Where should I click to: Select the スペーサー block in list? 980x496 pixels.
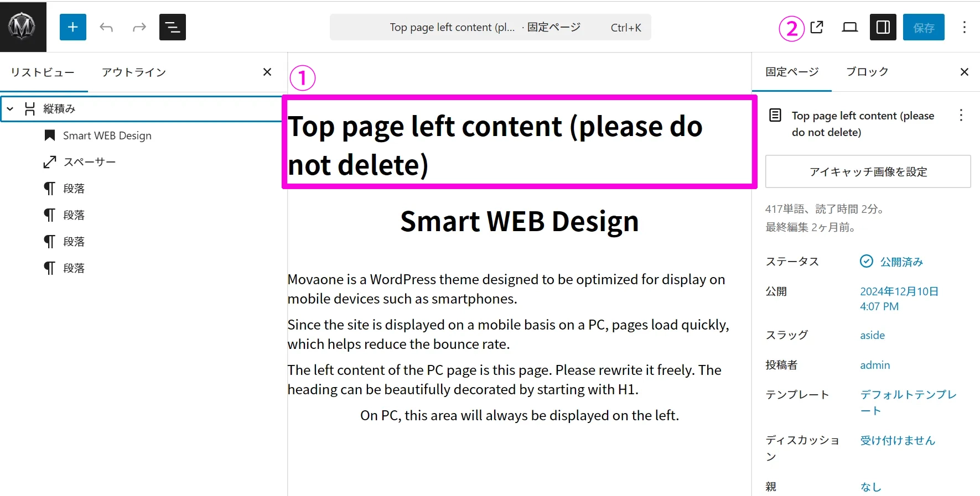click(89, 162)
